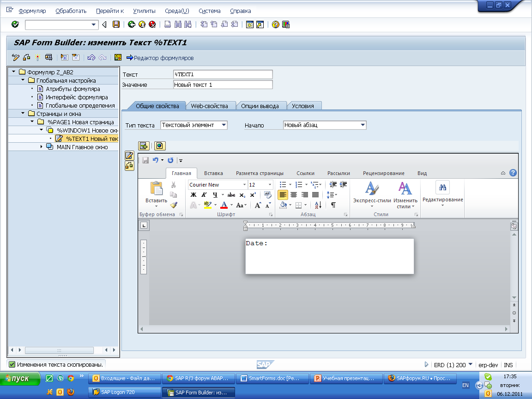This screenshot has height=399, width=532.
Task: Open the Утилиты menu
Action: (x=144, y=11)
